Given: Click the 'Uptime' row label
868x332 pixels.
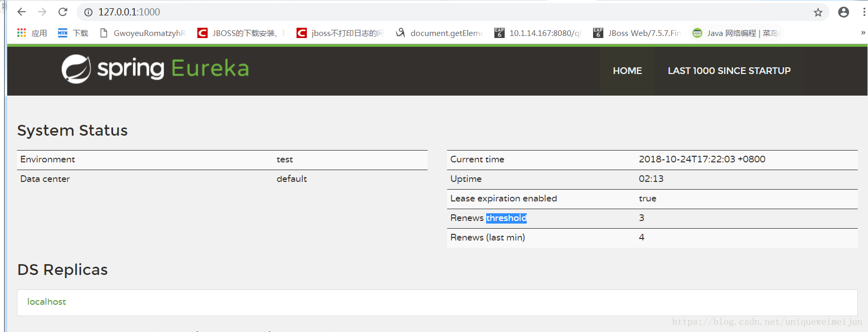Looking at the screenshot, I should point(466,179).
